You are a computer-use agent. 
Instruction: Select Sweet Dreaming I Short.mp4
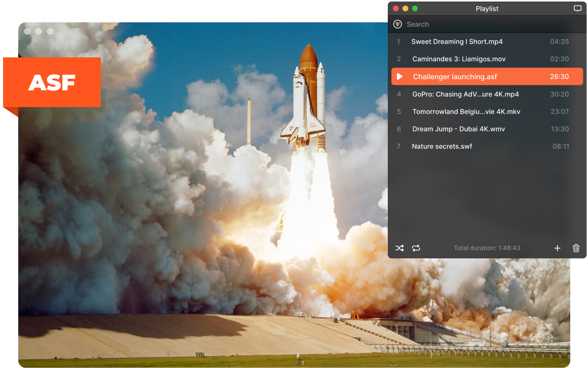[457, 42]
